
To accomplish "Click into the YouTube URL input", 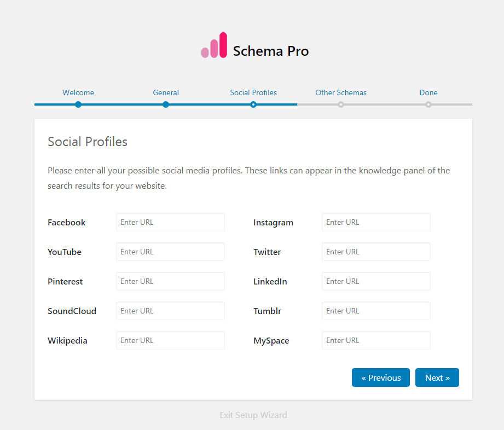I will (x=170, y=252).
